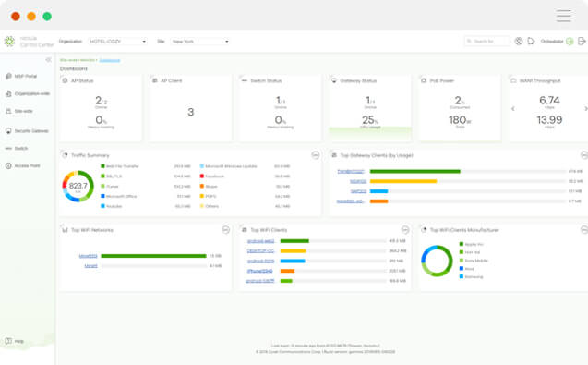This screenshot has width=588, height=365.
Task: Open the hamburger menu at the top right
Action: [x=564, y=16]
